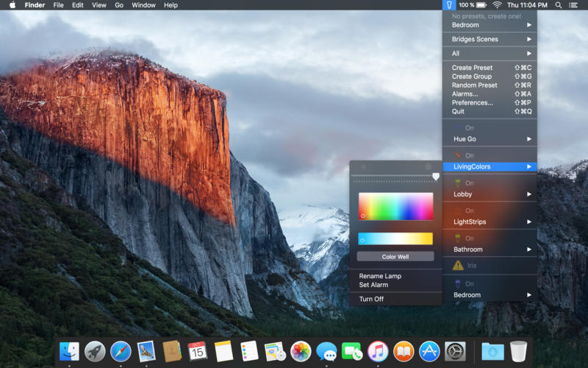Click the Spotlight search magnifier icon
This screenshot has height=368, width=588.
point(559,5)
